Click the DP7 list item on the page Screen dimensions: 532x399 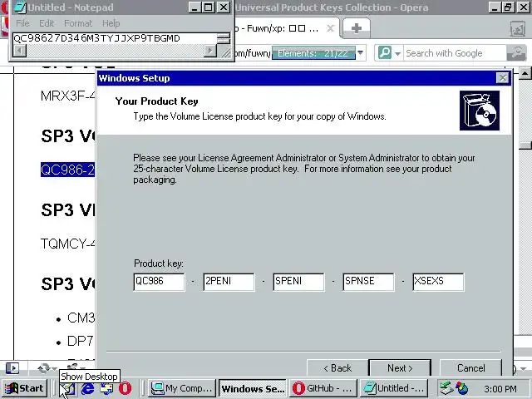(x=81, y=341)
